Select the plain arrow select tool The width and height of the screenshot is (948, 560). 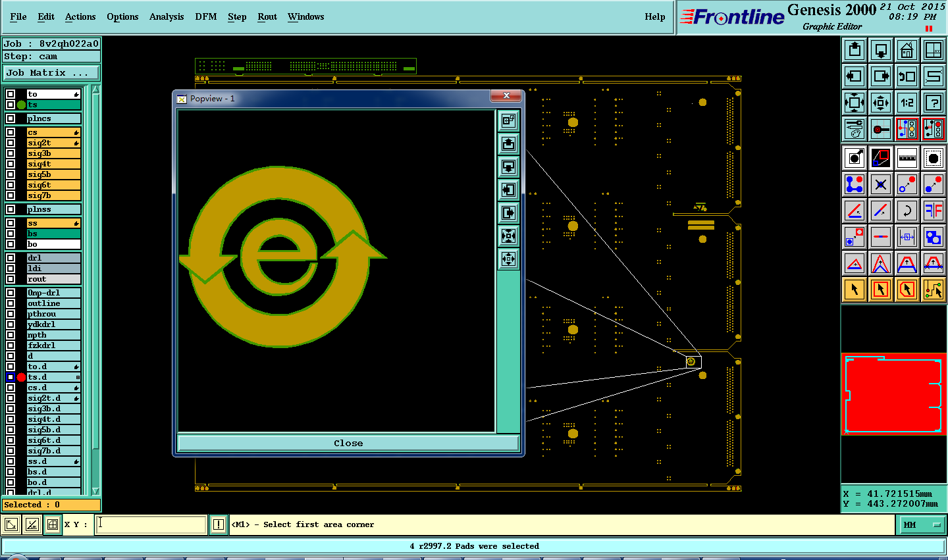855,289
